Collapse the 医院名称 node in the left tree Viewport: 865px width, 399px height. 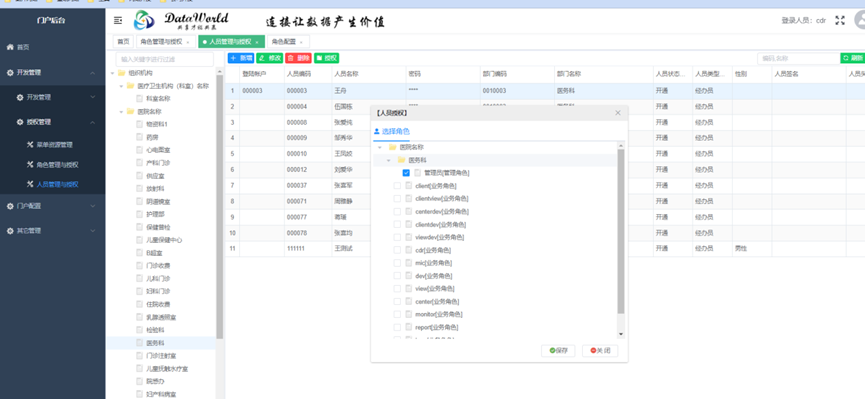121,111
